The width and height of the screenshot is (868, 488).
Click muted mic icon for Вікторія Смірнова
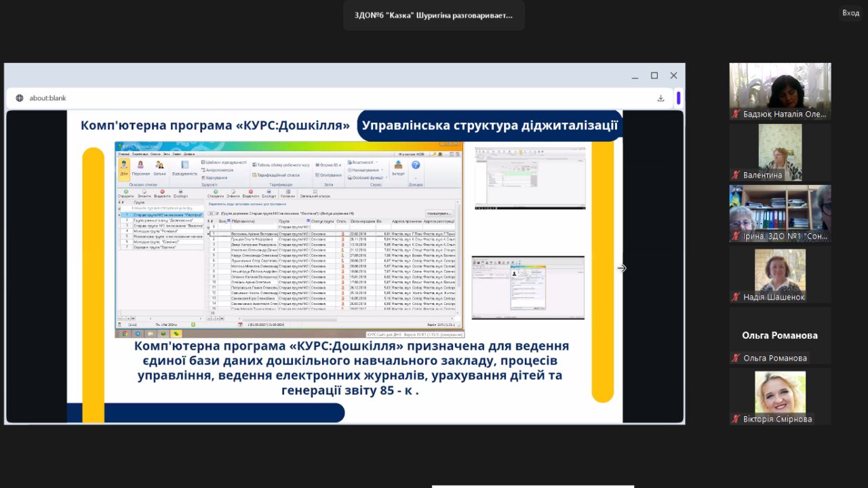[x=735, y=419]
